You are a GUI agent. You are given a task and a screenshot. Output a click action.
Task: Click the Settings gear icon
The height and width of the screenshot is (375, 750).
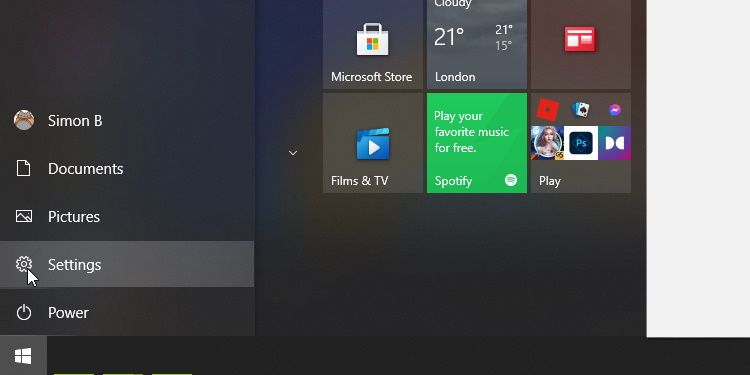[x=23, y=264]
